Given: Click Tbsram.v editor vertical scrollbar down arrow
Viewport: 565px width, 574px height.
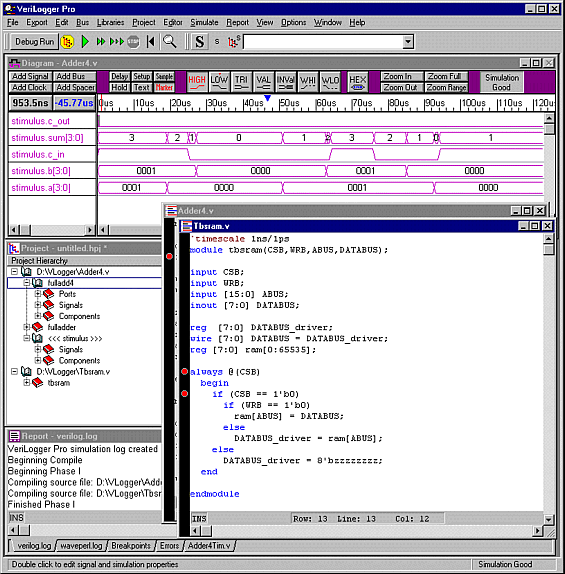Looking at the screenshot, I should pyautogui.click(x=548, y=519).
